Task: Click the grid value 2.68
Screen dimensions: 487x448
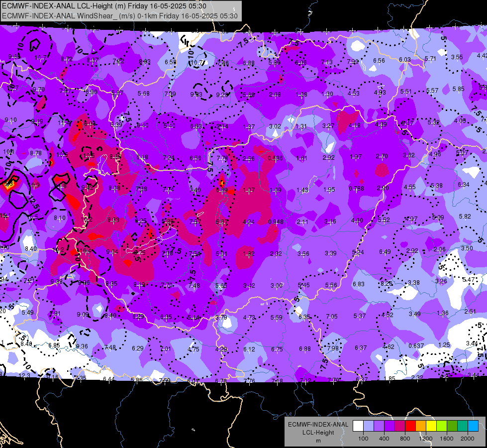Action: pos(275,95)
